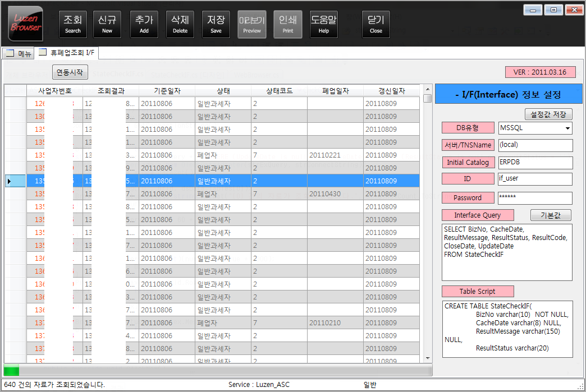
Task: Click the Interface Query text area
Action: click(x=506, y=252)
